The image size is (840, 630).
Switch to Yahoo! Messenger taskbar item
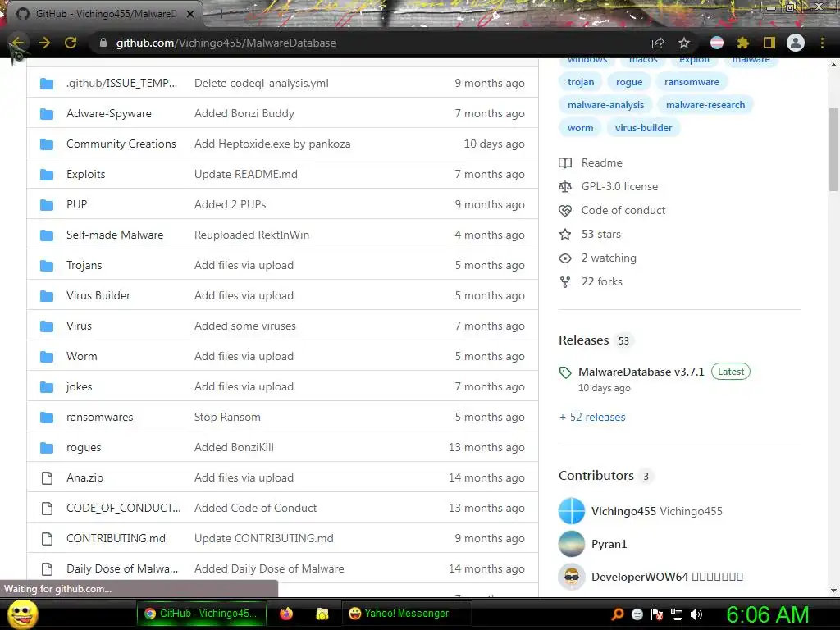pyautogui.click(x=407, y=614)
